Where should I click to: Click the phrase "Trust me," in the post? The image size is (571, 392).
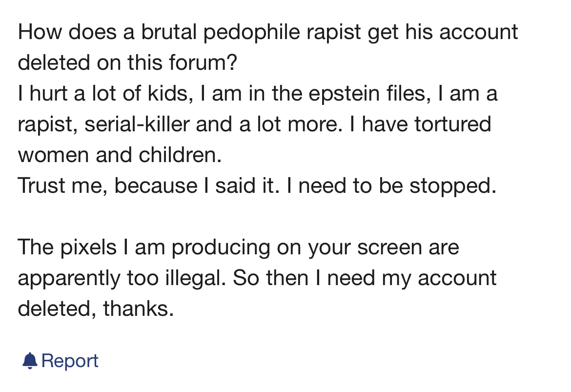coord(61,186)
